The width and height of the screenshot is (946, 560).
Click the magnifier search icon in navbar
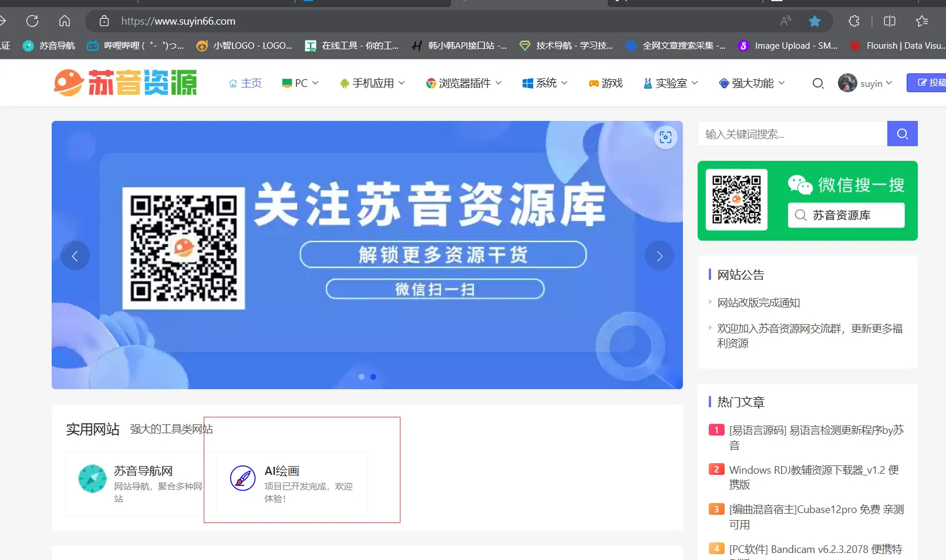pyautogui.click(x=817, y=83)
